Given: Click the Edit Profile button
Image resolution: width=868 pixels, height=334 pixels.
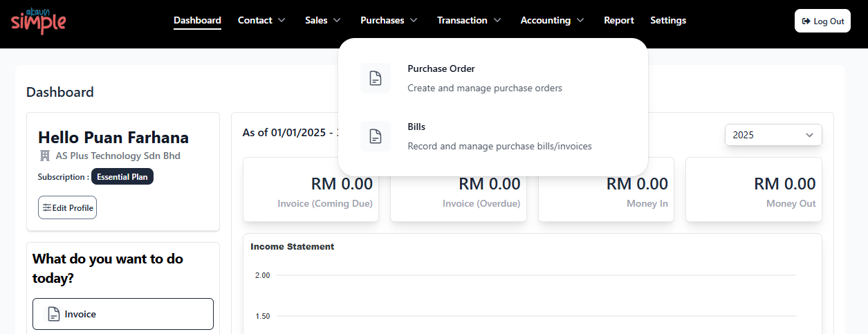Looking at the screenshot, I should 67,207.
